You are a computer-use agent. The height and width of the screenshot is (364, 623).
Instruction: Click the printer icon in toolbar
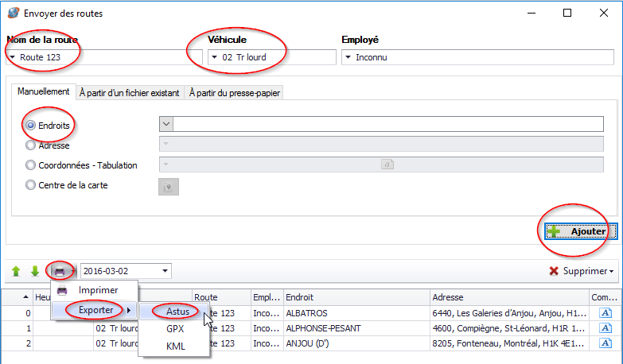click(x=60, y=271)
